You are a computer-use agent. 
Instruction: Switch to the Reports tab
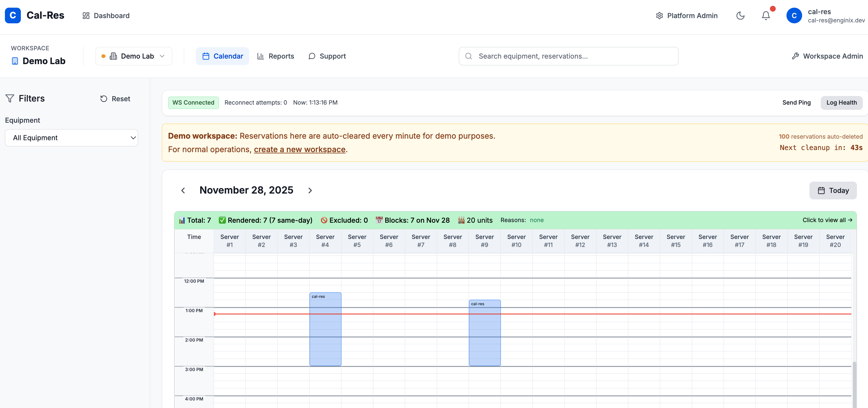point(276,56)
